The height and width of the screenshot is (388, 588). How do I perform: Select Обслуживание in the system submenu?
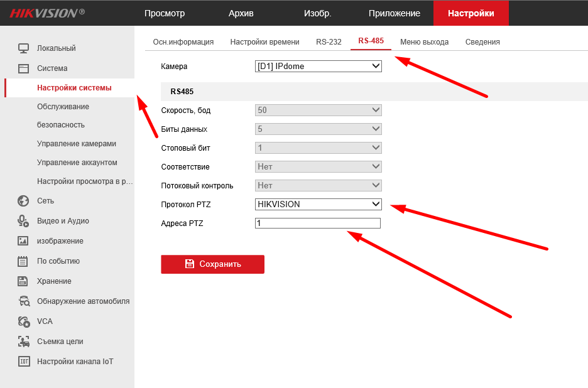coord(63,107)
